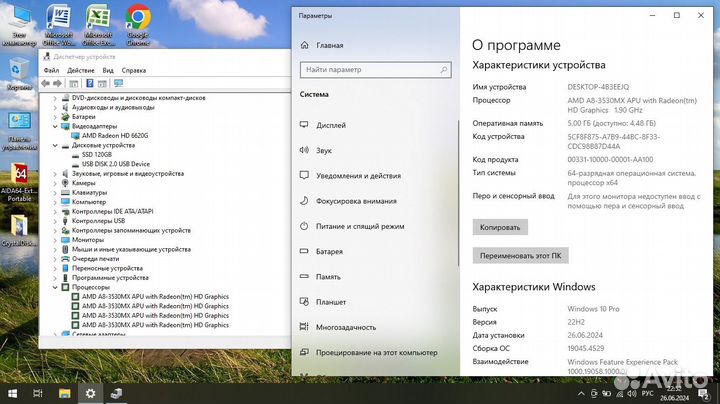
Task: Click scan for hardware changes monitor icon
Action: pos(118,83)
